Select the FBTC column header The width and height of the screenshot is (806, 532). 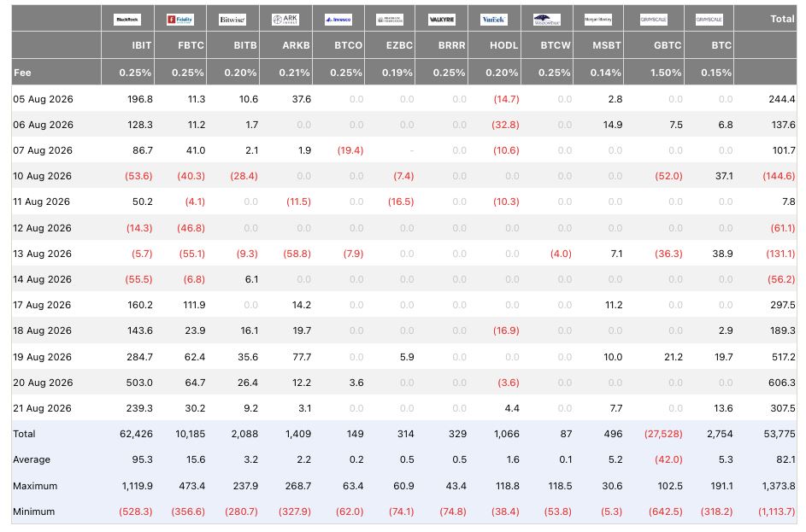coord(191,45)
